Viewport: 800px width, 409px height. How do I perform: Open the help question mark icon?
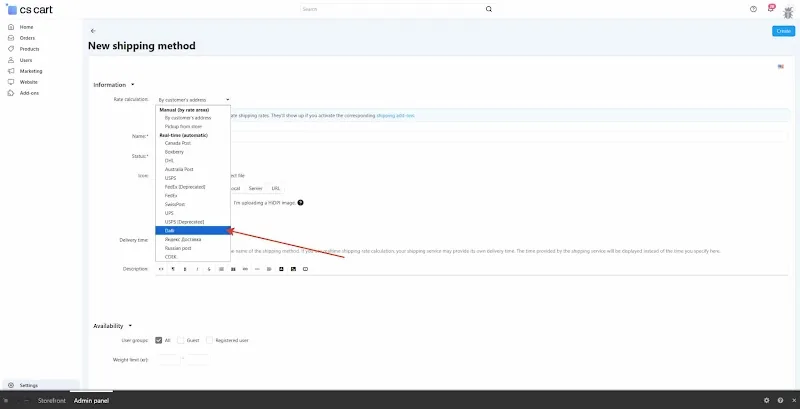pyautogui.click(x=753, y=9)
